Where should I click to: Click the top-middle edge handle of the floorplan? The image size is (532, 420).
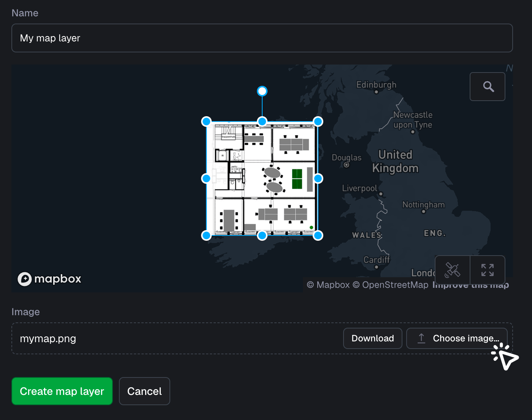[x=262, y=122]
